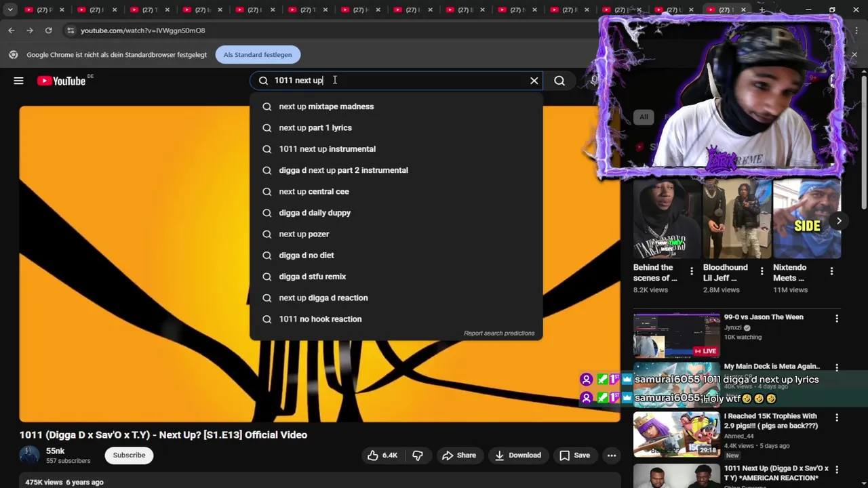Click the video title text
Viewport: 868px width, 488px height.
[x=163, y=435]
